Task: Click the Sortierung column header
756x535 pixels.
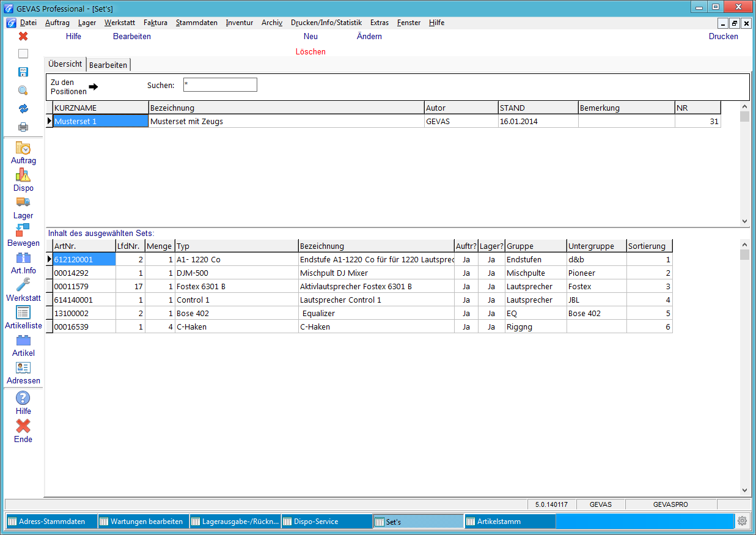Action: coord(650,246)
